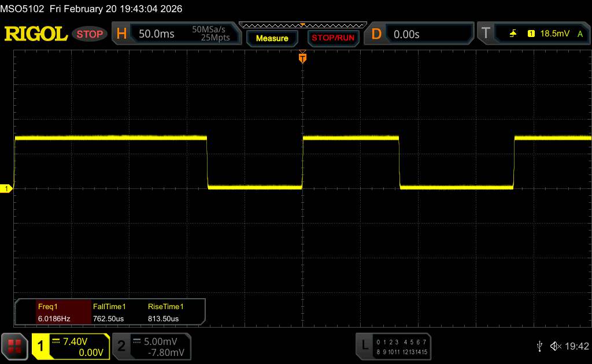Screen dimensions: 592x364
Task: Click the STOP run status indicator
Action: point(90,34)
